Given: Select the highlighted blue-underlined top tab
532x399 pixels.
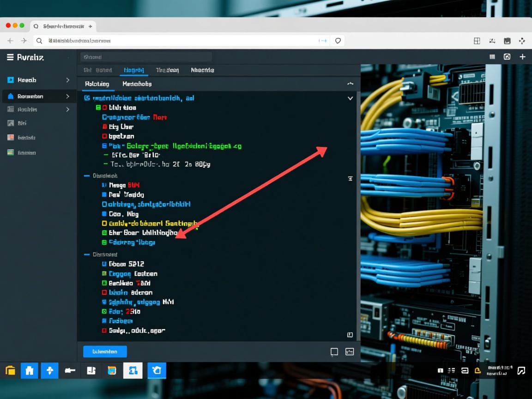Looking at the screenshot, I should coord(133,70).
